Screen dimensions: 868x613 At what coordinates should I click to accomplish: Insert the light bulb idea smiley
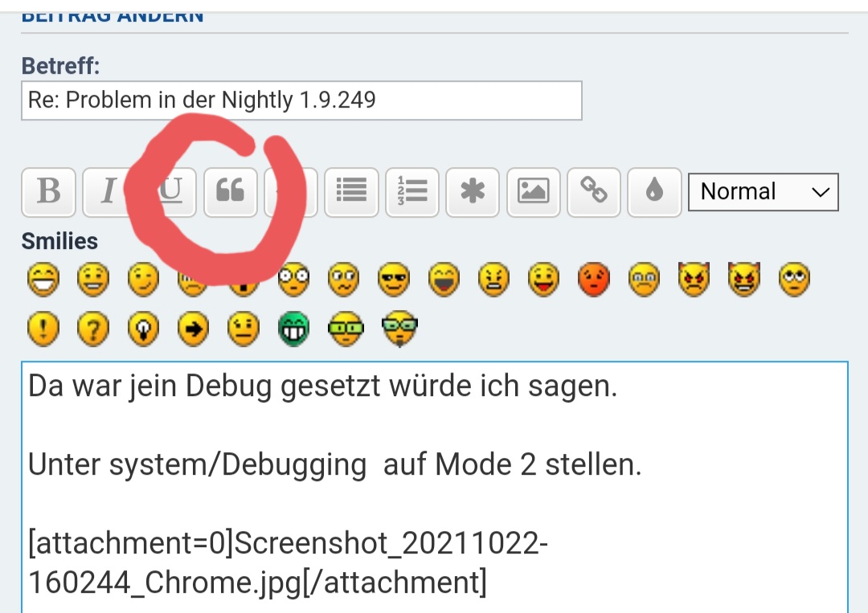click(142, 329)
